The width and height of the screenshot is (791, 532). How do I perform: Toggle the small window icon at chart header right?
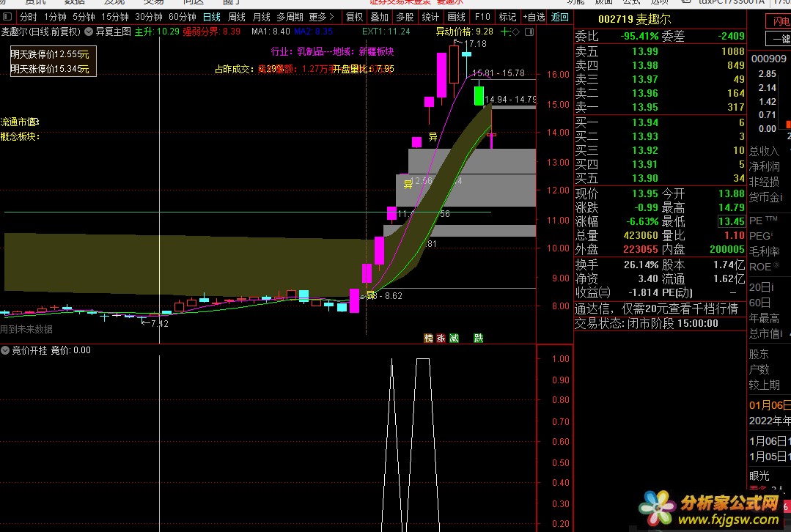[529, 32]
